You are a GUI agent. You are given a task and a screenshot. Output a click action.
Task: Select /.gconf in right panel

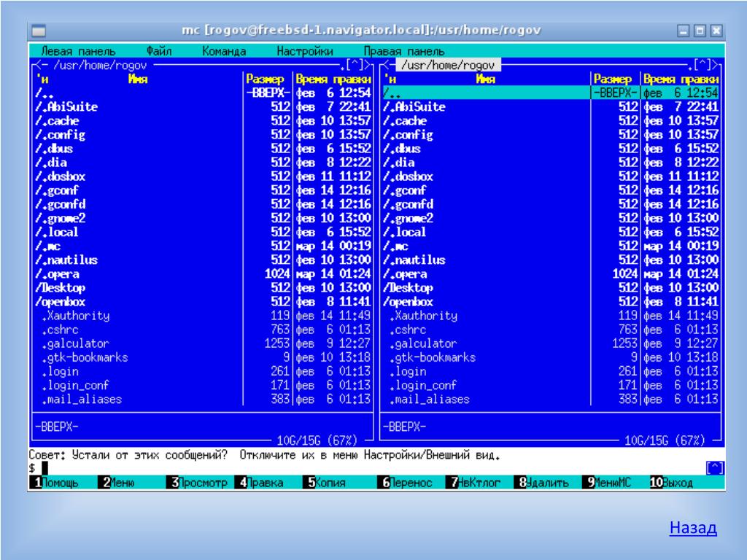coord(551,190)
